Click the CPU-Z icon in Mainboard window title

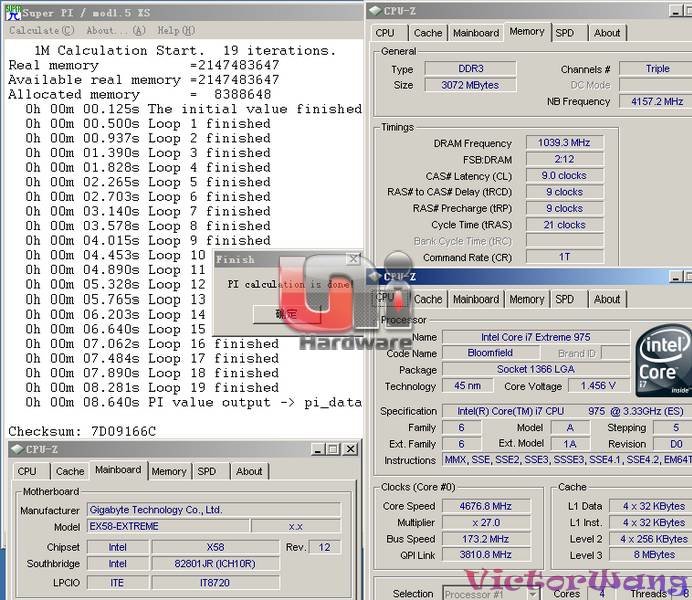[18, 449]
